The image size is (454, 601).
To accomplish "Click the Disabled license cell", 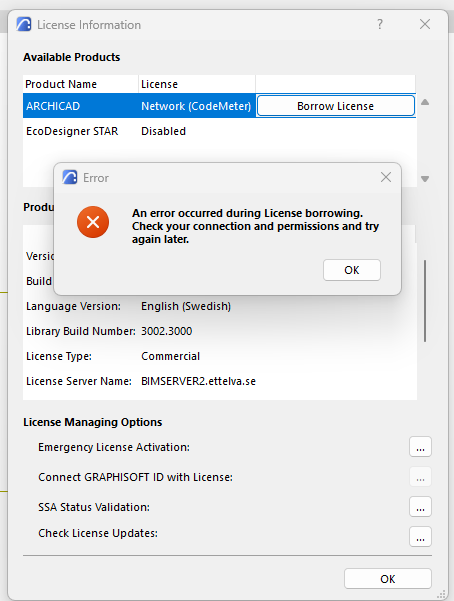I will pos(163,131).
